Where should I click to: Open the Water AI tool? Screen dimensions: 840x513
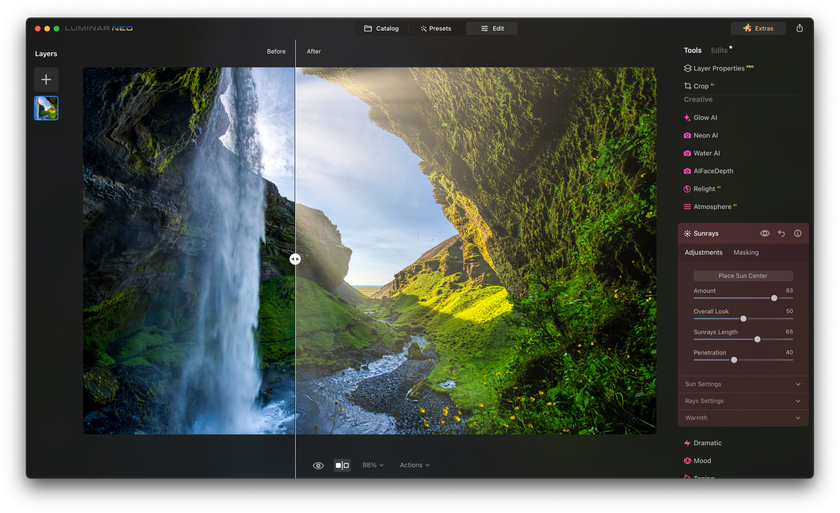pyautogui.click(x=702, y=153)
